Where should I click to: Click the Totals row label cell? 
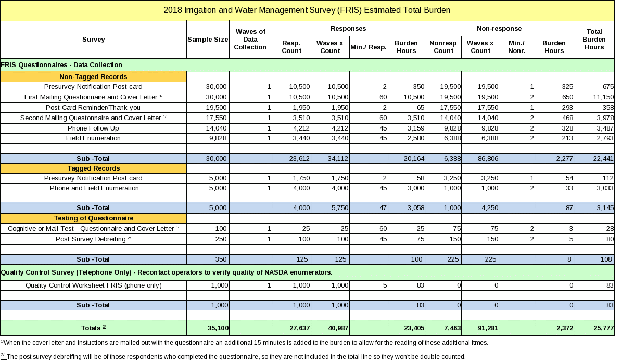point(93,328)
